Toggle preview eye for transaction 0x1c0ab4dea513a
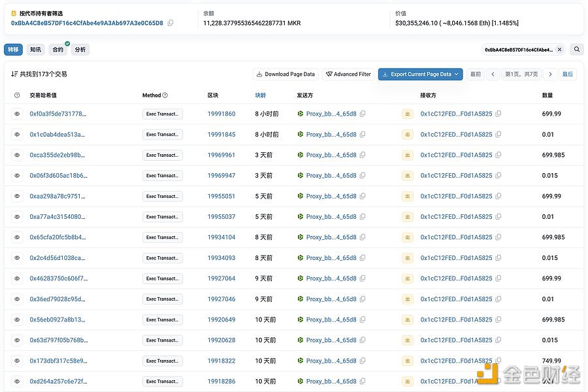The width and height of the screenshot is (588, 392). pyautogui.click(x=17, y=135)
